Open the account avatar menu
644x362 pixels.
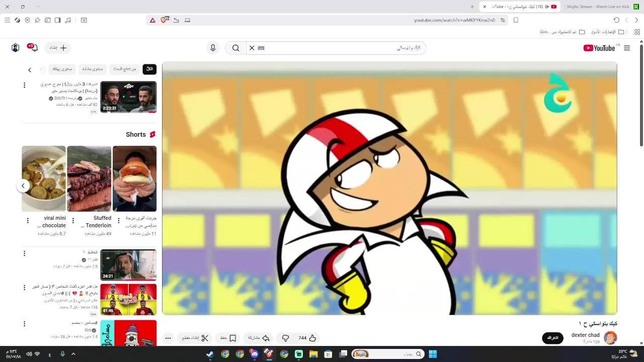coord(15,48)
